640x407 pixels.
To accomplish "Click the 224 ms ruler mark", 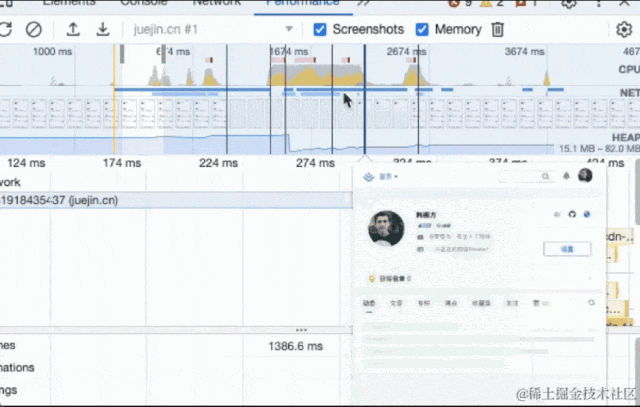I will pos(218,163).
